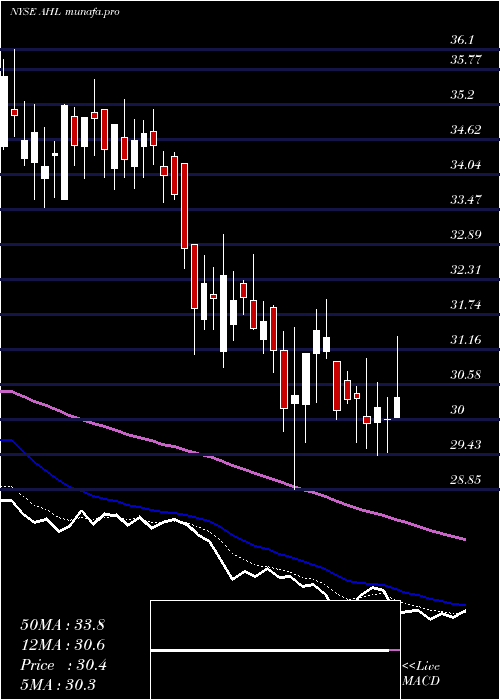
Task: Select the 35.77 price level label
Action: (x=466, y=60)
